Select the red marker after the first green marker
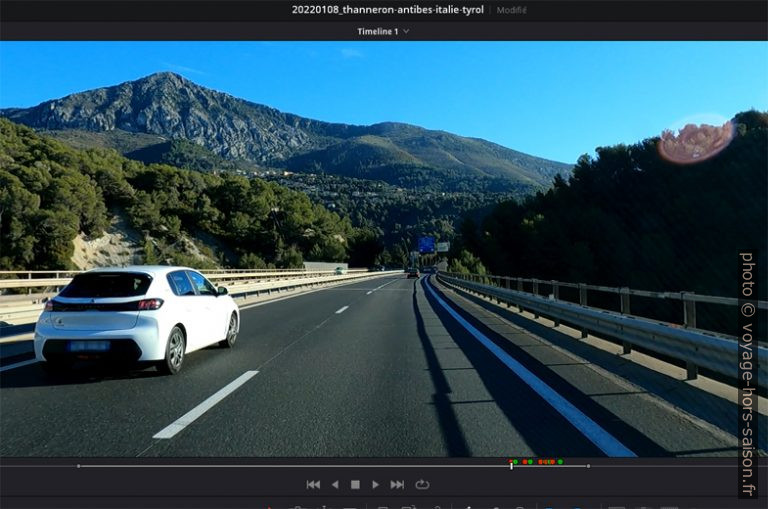This screenshot has height=509, width=768. (x=522, y=462)
